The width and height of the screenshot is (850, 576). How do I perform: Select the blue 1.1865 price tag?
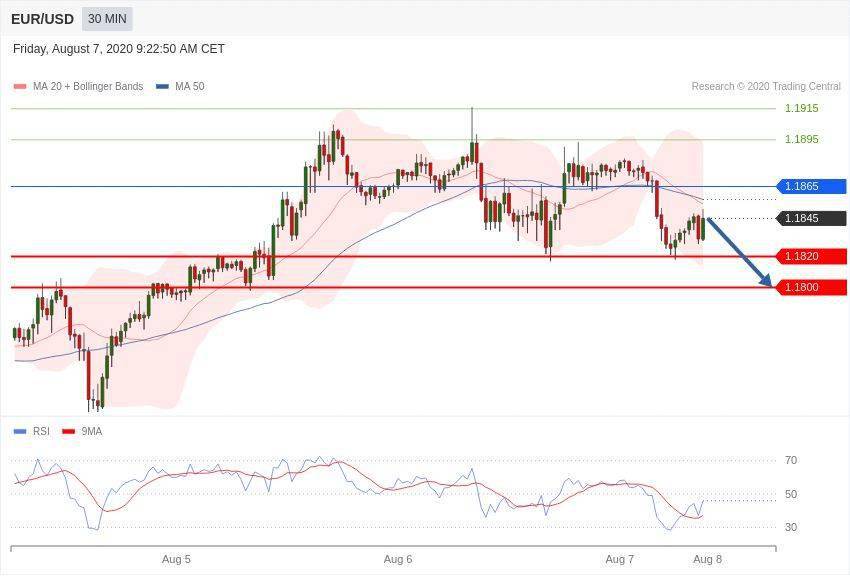tap(811, 186)
